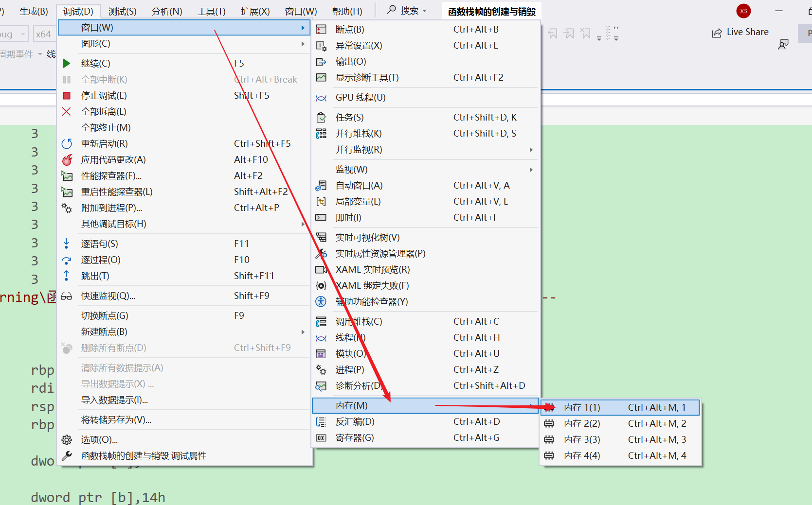812x505 pixels.
Task: Click the 附加到进程 gears icon
Action: (67, 208)
